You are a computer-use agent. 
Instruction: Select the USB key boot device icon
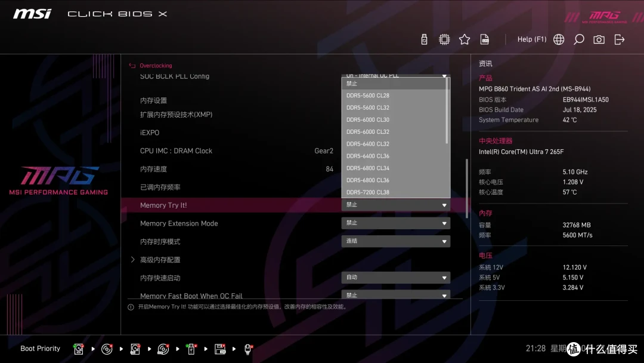click(x=191, y=349)
